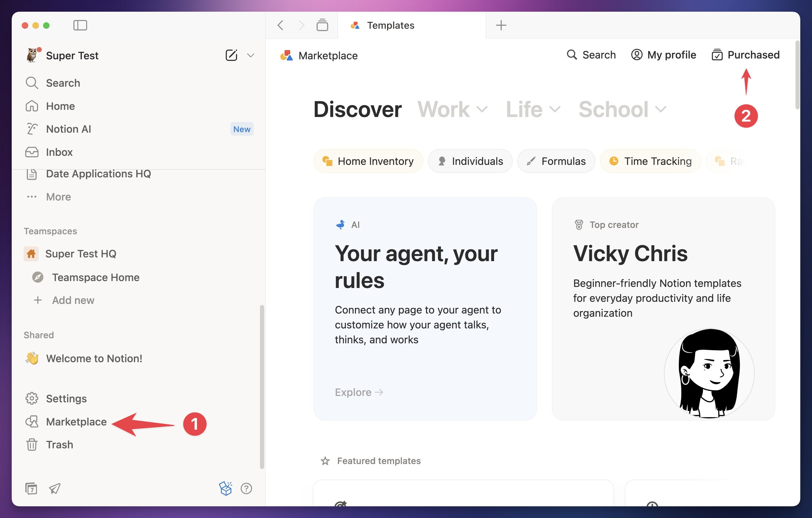
Task: Add a new tab with plus icon
Action: pos(501,25)
